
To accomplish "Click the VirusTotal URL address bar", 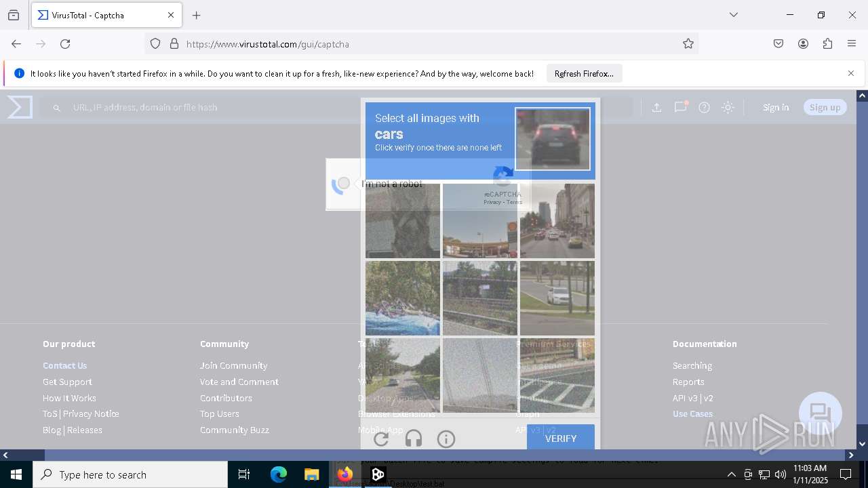I will pyautogui.click(x=420, y=44).
